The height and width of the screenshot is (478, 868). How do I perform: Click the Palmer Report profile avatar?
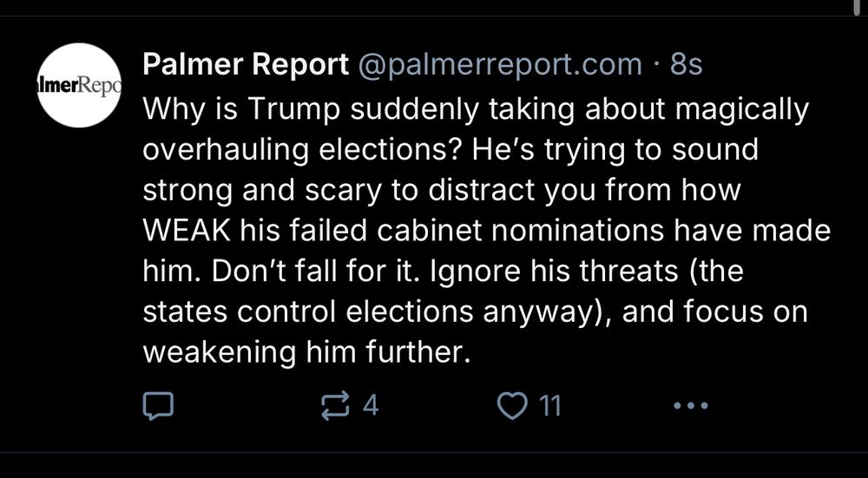tap(78, 85)
